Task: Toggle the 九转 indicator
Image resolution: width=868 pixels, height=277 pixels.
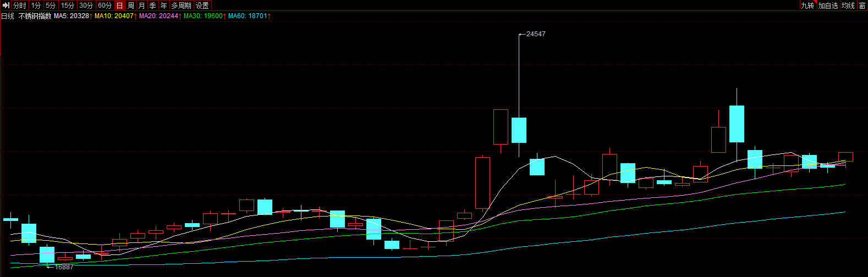Action: click(807, 5)
